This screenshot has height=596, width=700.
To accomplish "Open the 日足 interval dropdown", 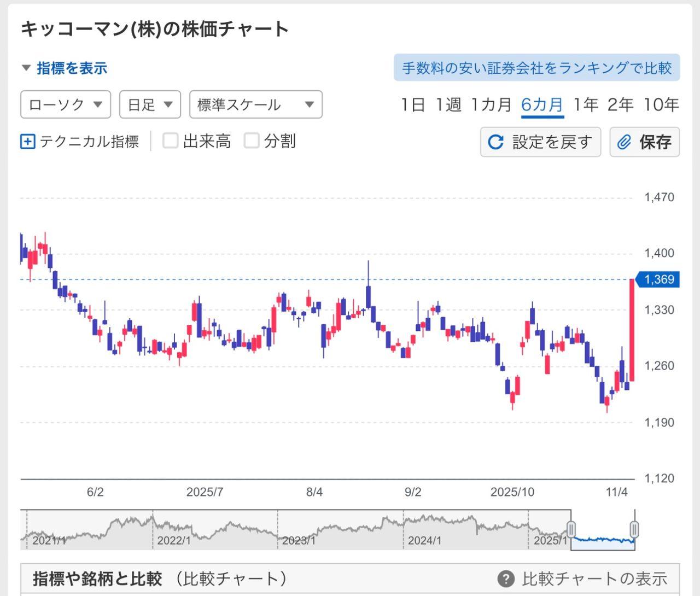I will (149, 104).
